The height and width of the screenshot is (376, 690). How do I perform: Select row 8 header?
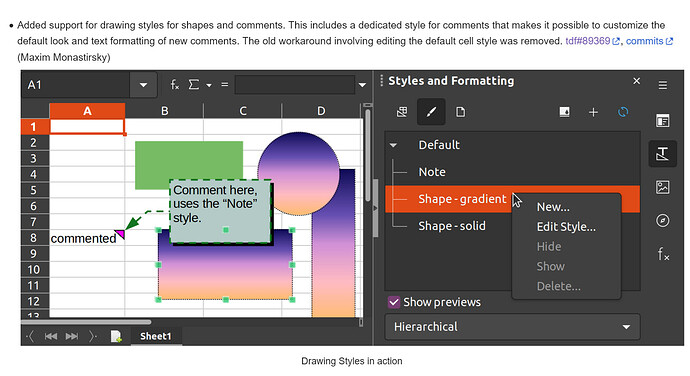click(x=35, y=238)
